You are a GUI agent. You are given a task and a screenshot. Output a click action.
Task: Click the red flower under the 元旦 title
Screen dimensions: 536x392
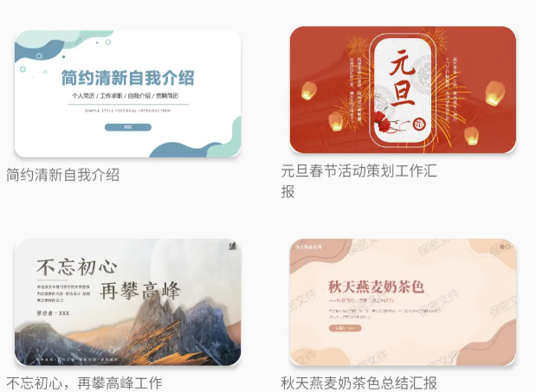click(380, 118)
